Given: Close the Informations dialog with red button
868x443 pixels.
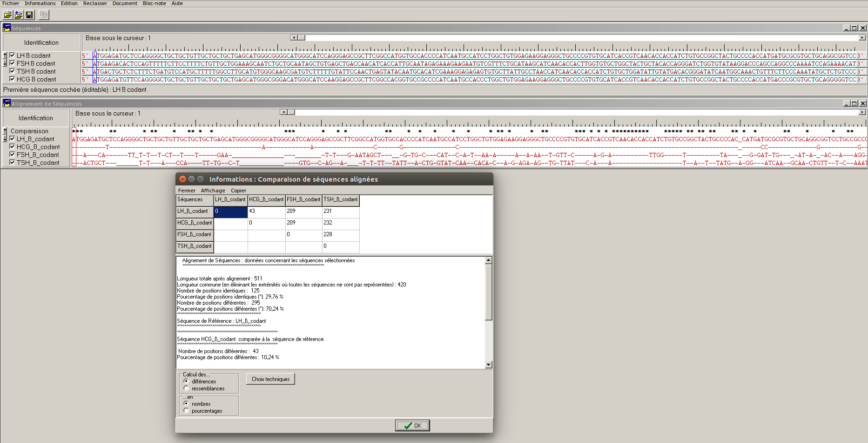Looking at the screenshot, I should click(183, 179).
